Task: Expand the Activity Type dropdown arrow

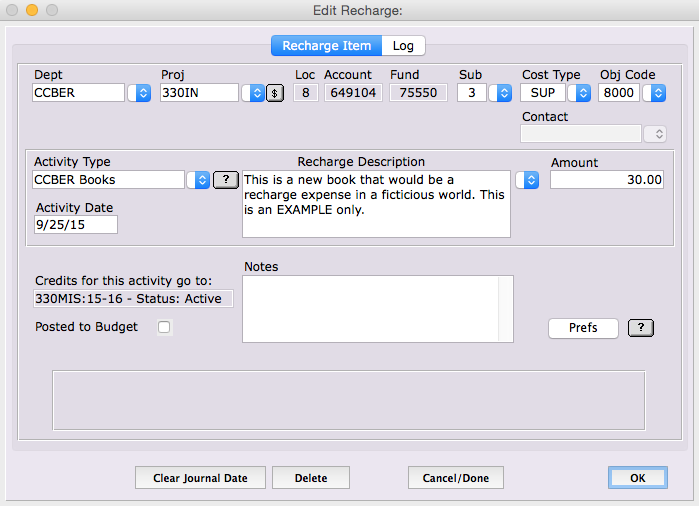Action: (200, 180)
